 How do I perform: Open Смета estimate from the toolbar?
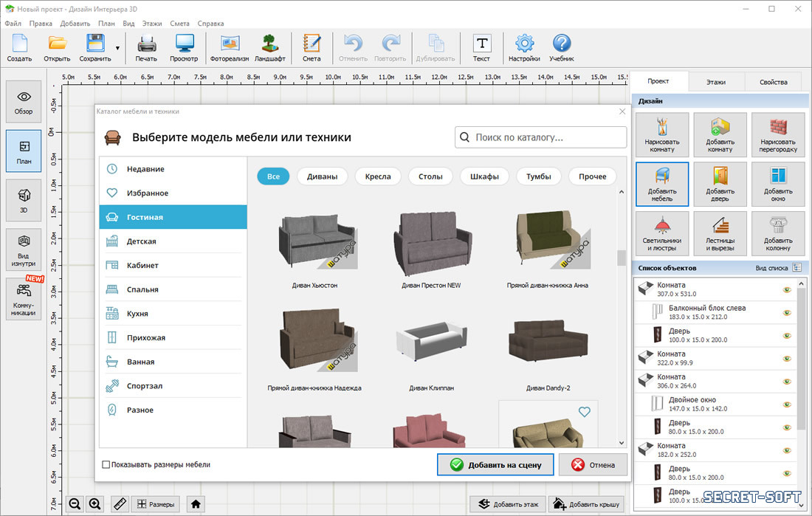[312, 48]
